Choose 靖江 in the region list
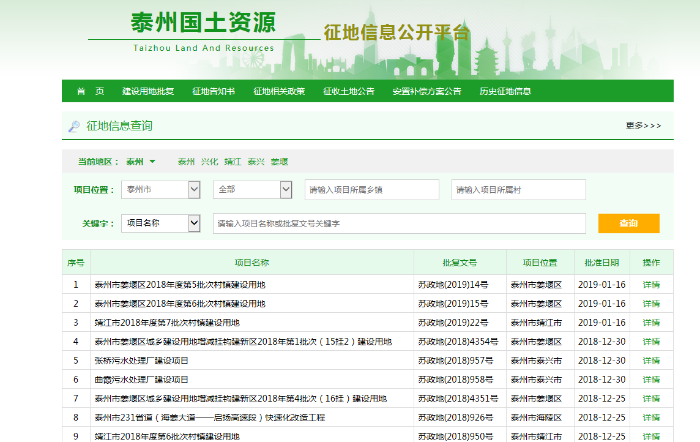 point(232,161)
